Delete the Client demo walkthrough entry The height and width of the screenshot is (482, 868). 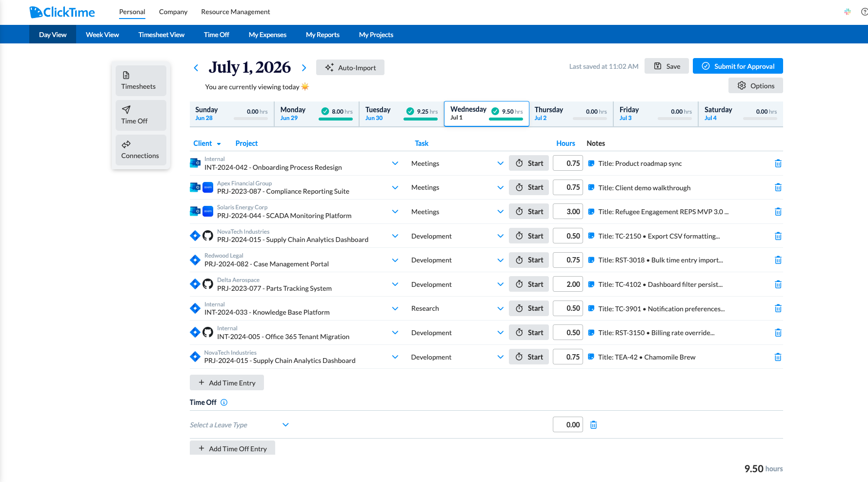(x=778, y=187)
